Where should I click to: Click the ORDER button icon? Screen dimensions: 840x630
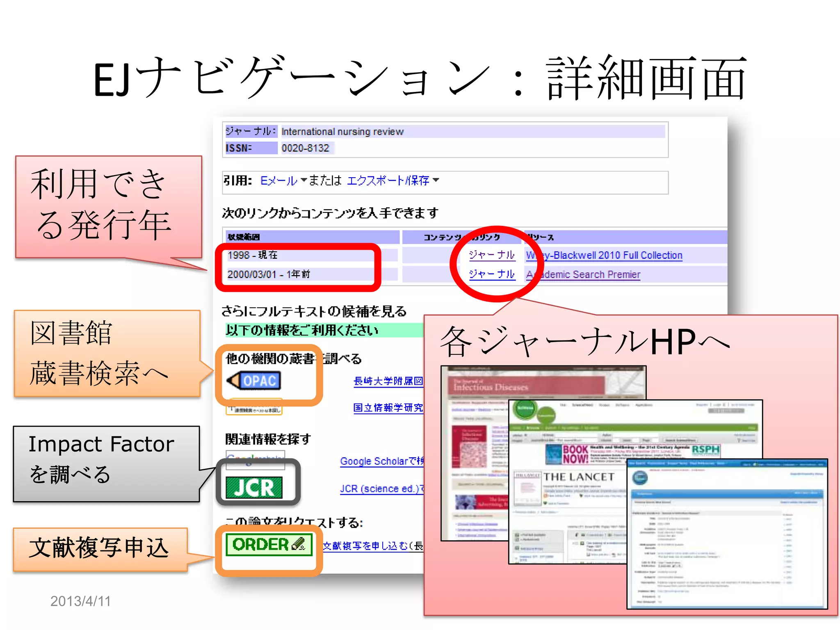[269, 544]
